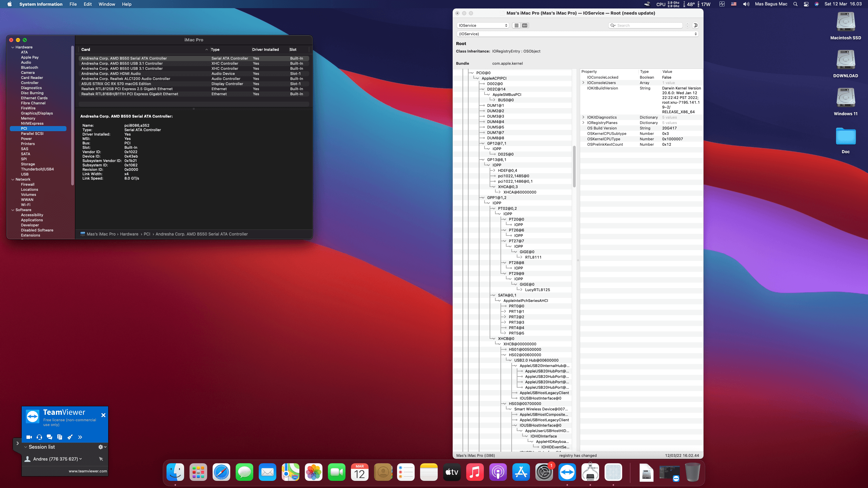868x488 pixels.
Task: Expand the IOKitDiagnostics dictionary row
Action: point(584,117)
